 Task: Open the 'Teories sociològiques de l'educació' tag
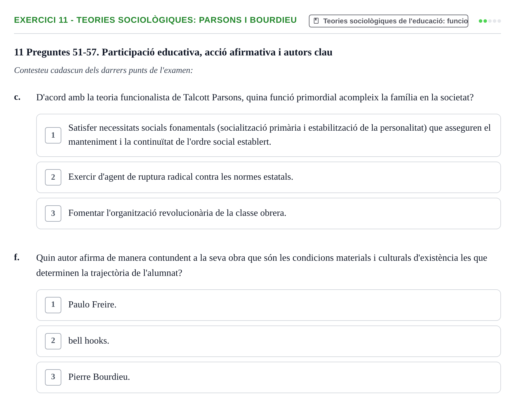pyautogui.click(x=389, y=21)
